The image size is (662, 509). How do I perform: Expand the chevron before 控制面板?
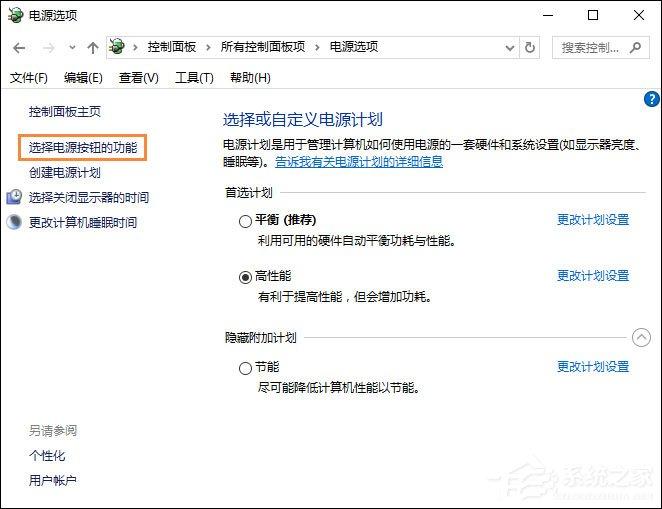point(135,47)
